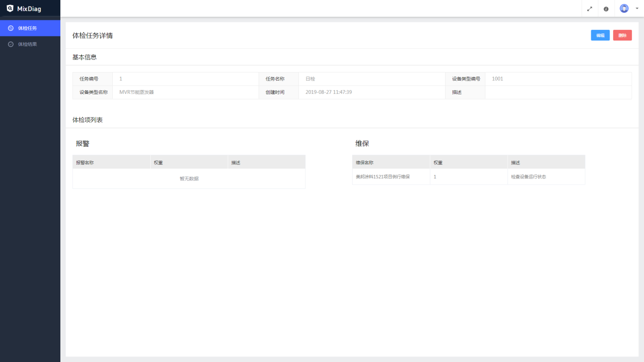Expand the user account dropdown arrow
This screenshot has height=362, width=644.
[637, 8]
